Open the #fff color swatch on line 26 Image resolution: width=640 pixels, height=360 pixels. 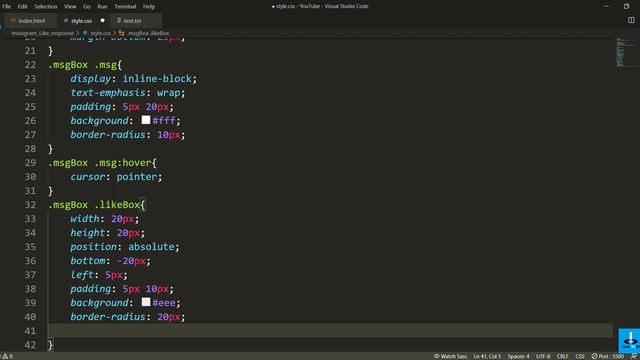[146, 120]
